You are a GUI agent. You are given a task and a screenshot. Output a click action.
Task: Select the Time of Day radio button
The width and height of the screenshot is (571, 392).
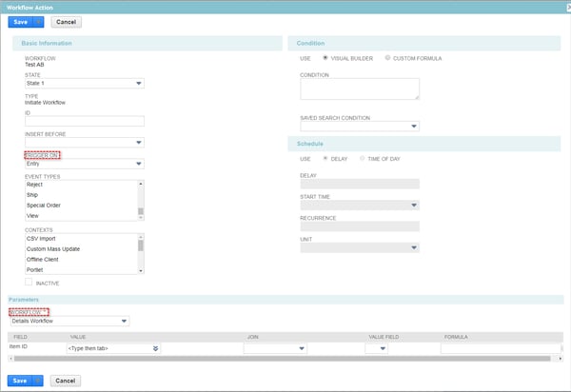pos(362,158)
